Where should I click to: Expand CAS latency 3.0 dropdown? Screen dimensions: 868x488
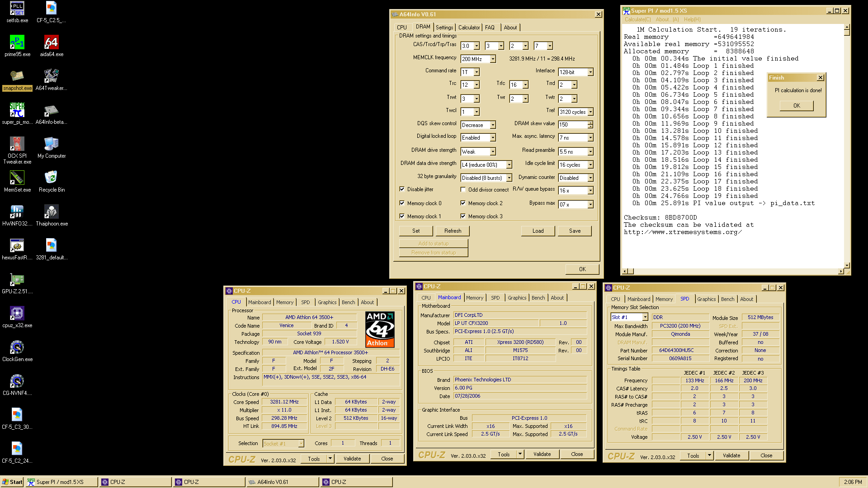pyautogui.click(x=476, y=46)
